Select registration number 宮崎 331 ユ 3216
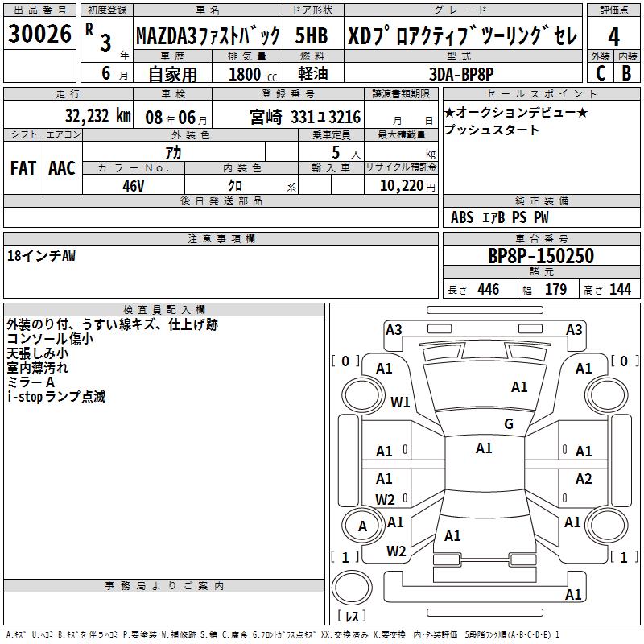Image resolution: width=644 pixels, height=644 pixels. 305,117
